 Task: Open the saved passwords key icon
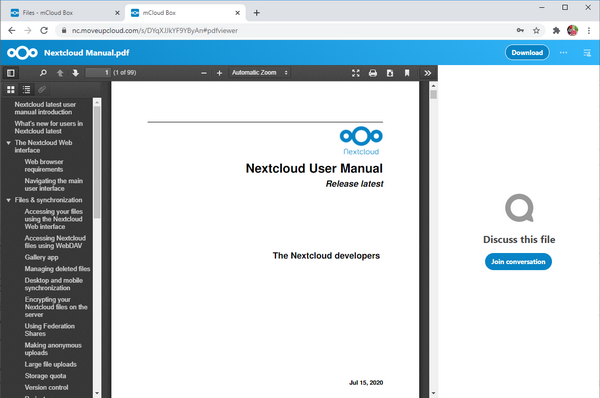(x=520, y=31)
